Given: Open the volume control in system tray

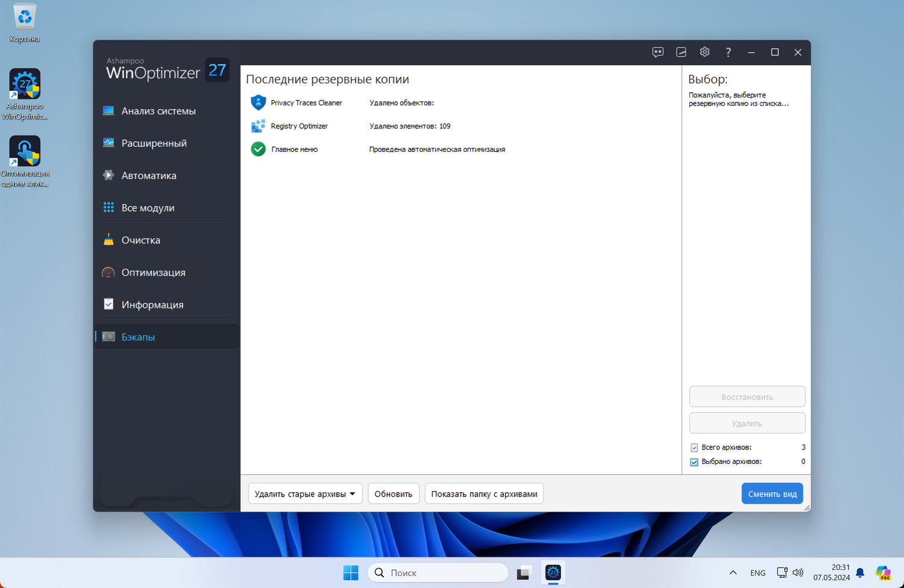Looking at the screenshot, I should 798,573.
